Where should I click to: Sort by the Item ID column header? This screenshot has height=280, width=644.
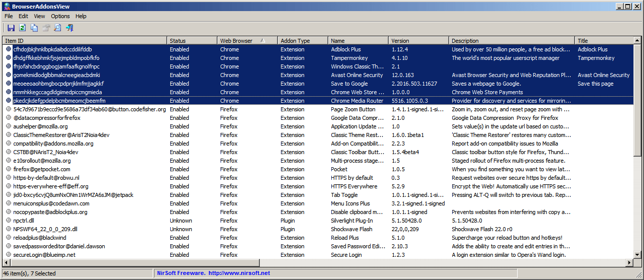pyautogui.click(x=85, y=41)
